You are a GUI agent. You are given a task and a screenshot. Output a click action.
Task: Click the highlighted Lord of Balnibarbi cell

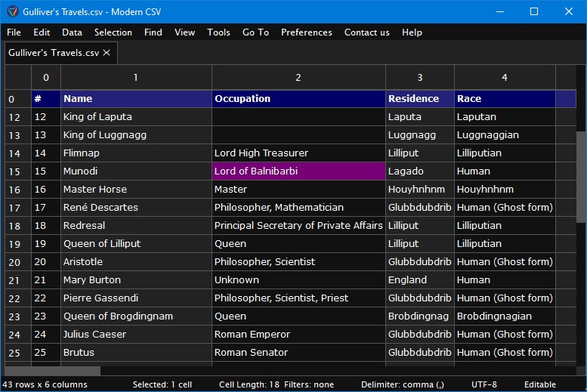(x=298, y=171)
